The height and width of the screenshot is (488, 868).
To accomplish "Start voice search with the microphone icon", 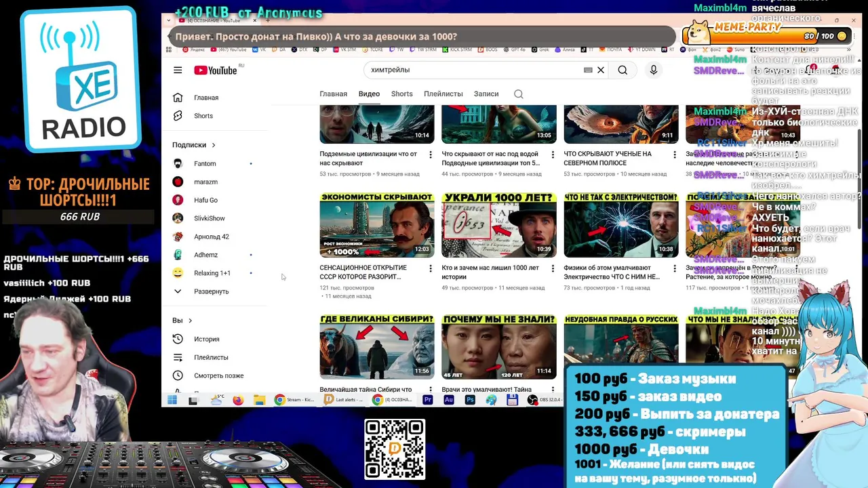I will [x=654, y=70].
